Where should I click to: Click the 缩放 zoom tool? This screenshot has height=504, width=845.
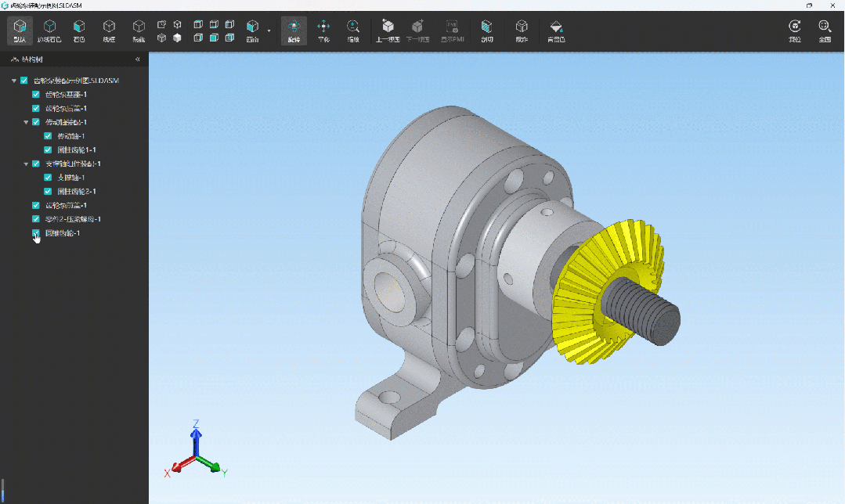coord(353,30)
